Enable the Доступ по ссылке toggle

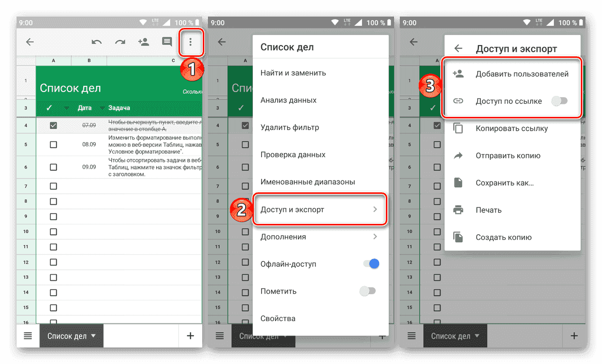coord(560,101)
